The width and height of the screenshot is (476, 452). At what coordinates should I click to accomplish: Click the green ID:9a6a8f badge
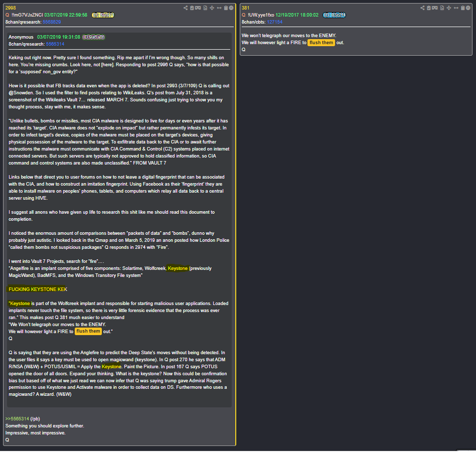click(x=94, y=37)
